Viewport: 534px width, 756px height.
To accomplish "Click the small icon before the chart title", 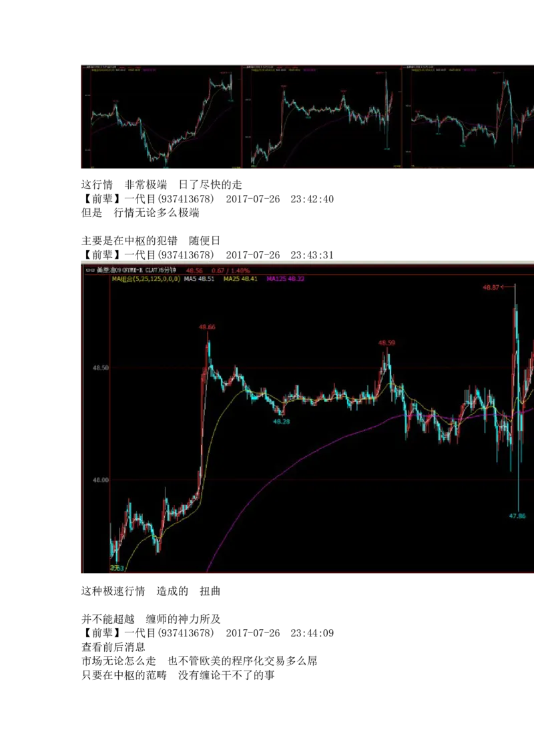I will pyautogui.click(x=89, y=270).
